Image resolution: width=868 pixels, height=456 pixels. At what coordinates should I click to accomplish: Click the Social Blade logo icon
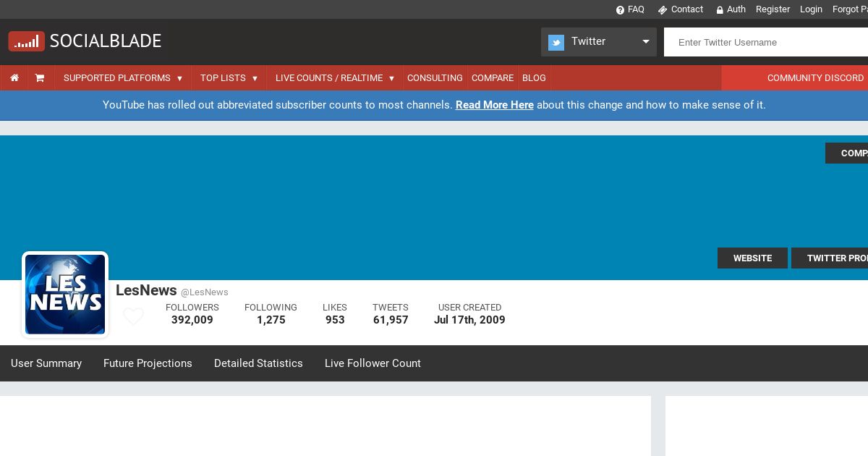27,41
